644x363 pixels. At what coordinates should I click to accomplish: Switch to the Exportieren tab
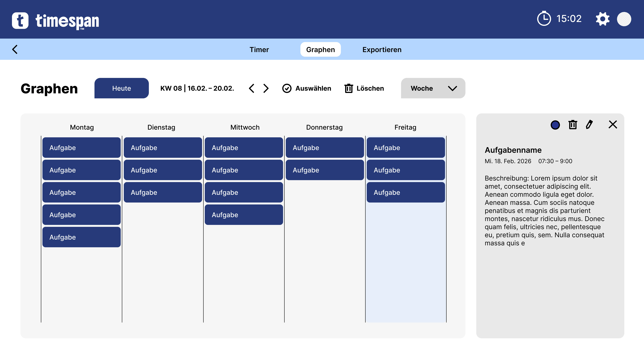coord(382,49)
